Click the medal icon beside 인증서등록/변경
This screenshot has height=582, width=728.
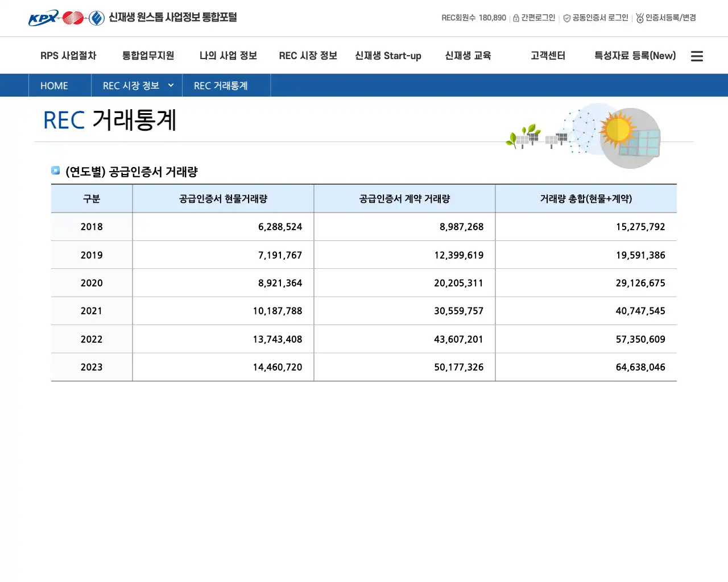[x=640, y=18]
